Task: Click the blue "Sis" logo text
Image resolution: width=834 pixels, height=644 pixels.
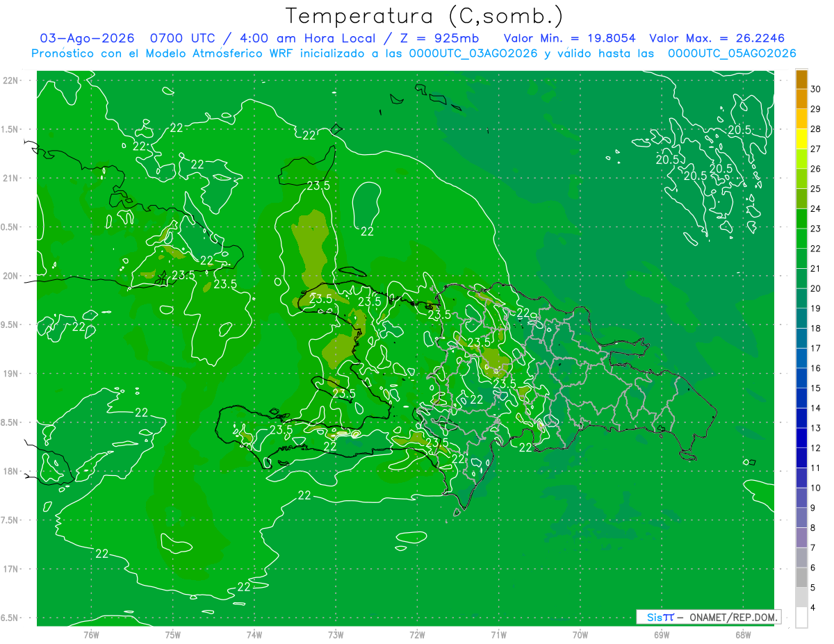Action: pos(655,617)
